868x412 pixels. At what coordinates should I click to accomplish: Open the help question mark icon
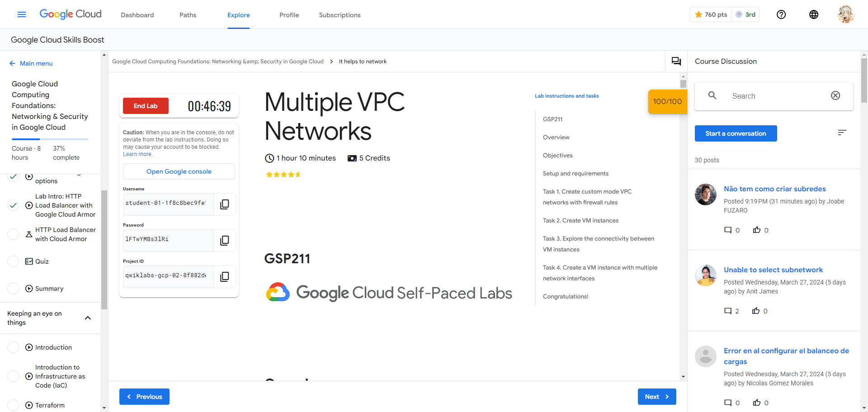[781, 14]
